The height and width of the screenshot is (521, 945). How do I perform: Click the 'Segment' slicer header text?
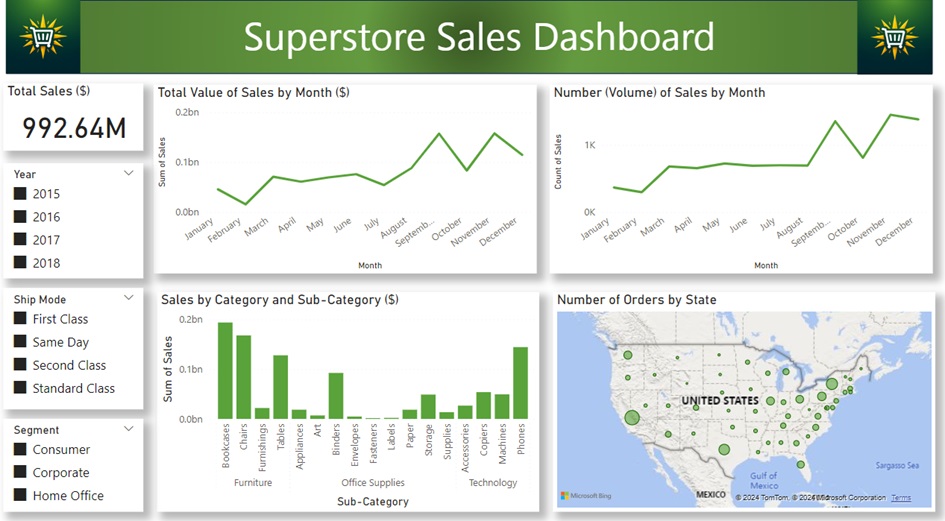coord(36,430)
